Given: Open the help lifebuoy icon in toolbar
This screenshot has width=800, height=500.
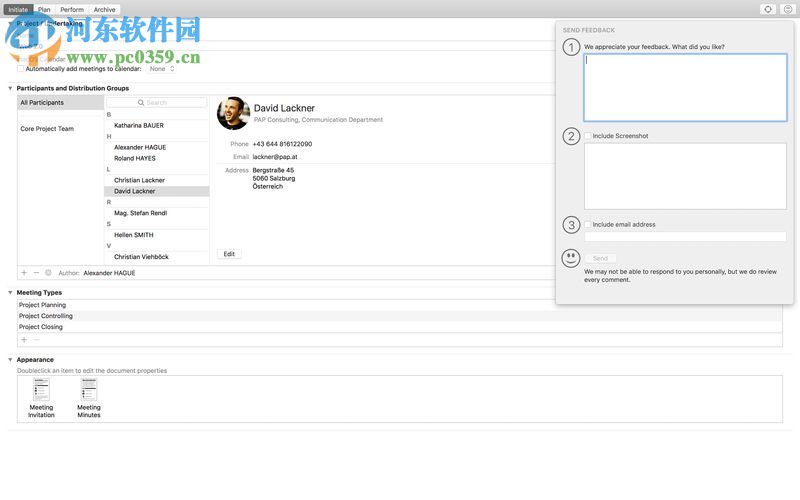Looking at the screenshot, I should tap(768, 9).
